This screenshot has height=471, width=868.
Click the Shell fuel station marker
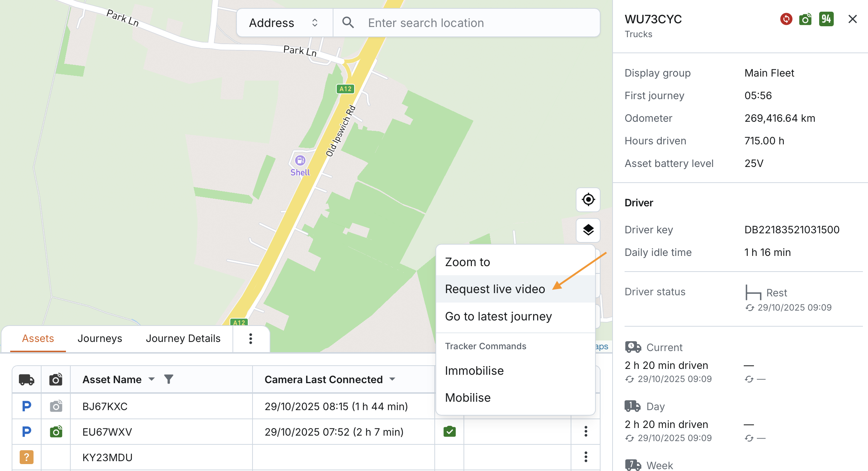tap(300, 160)
